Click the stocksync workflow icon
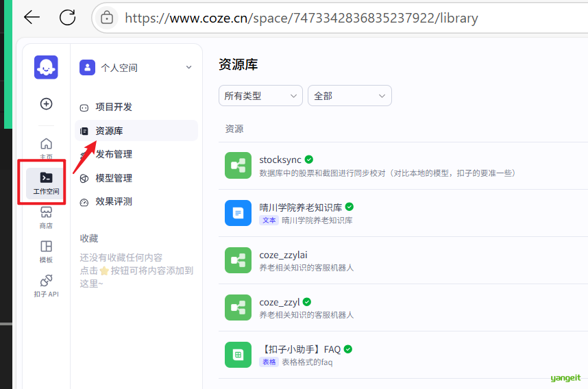Image resolution: width=588 pixels, height=389 pixels. [238, 165]
